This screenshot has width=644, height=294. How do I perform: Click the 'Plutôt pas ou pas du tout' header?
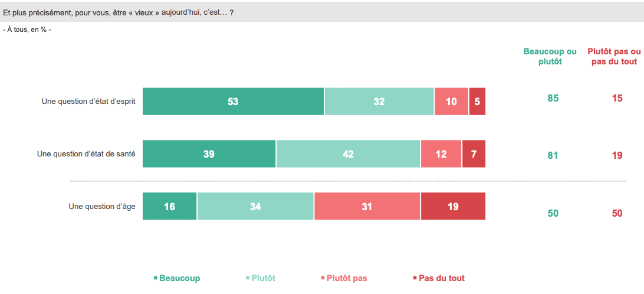pos(614,57)
